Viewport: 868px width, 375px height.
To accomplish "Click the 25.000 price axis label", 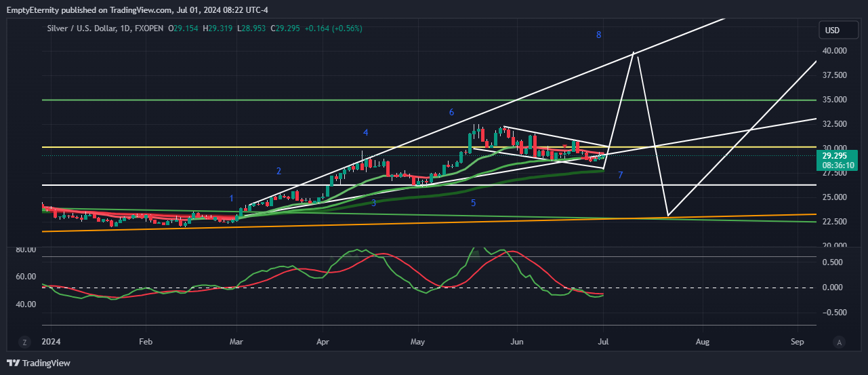I will tap(834, 197).
